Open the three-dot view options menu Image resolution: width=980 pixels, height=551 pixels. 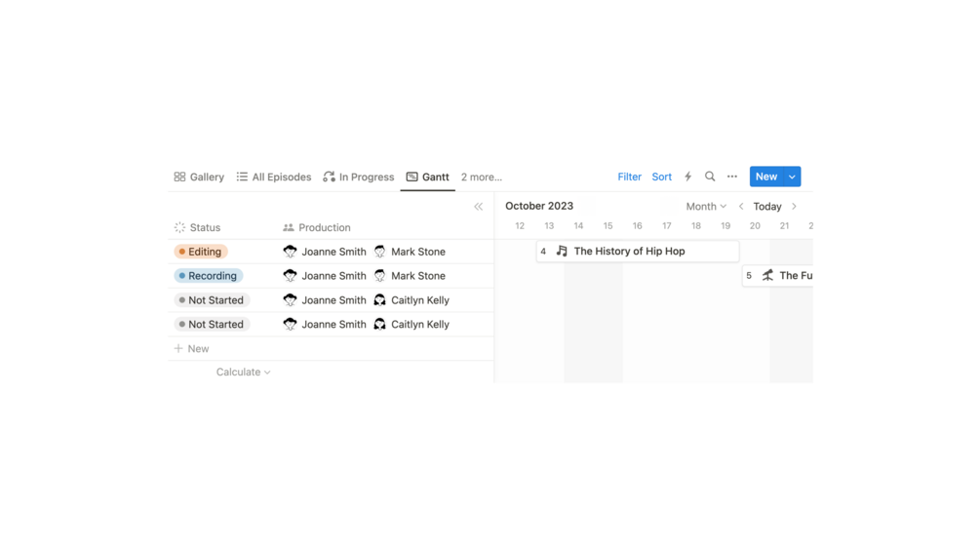732,177
